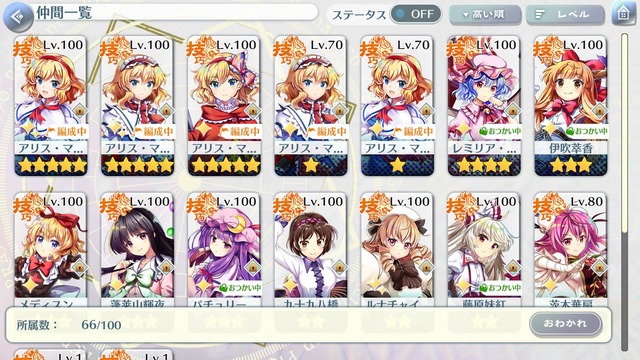The height and width of the screenshot is (360, 640).
Task: Click the おわかれ button
Action: click(565, 324)
